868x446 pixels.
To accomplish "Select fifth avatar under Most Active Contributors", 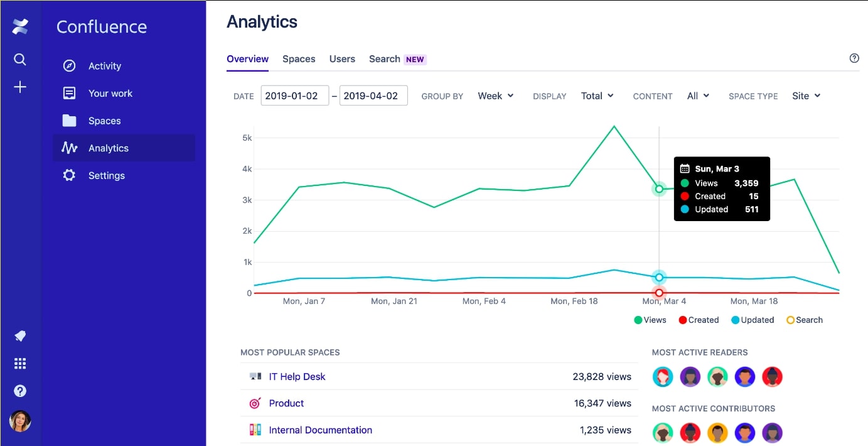I will pos(773,433).
